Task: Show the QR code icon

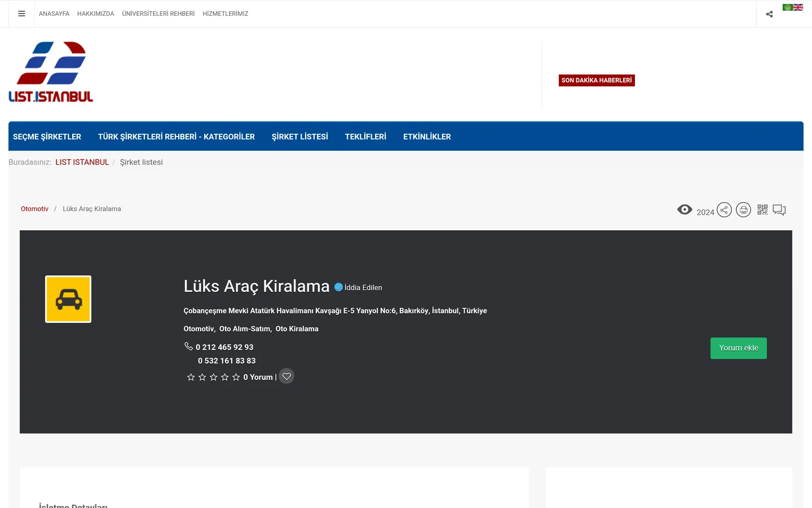Action: (762, 209)
